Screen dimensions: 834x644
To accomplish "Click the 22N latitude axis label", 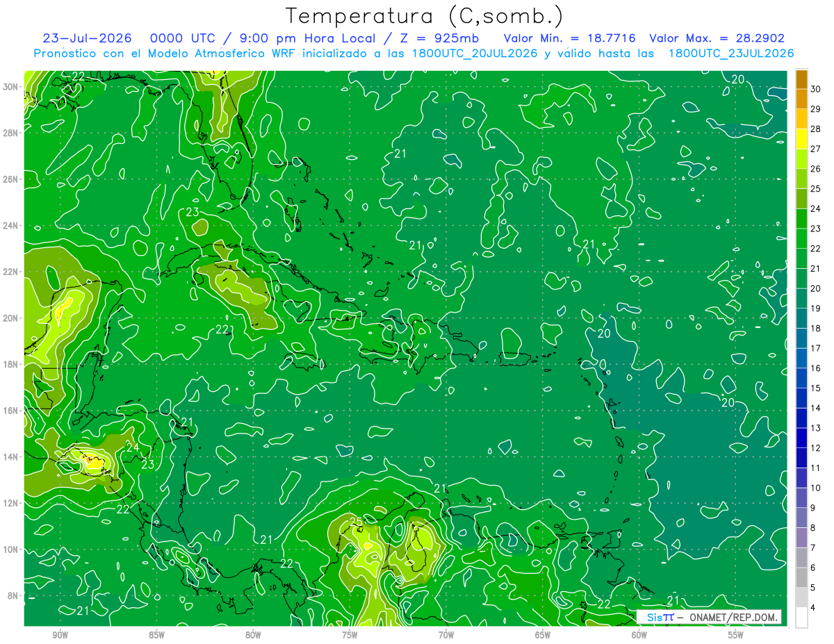I will click(11, 272).
